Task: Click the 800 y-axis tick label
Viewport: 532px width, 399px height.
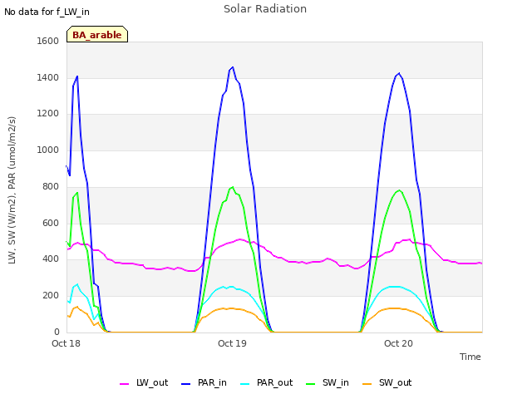Action: click(x=51, y=186)
